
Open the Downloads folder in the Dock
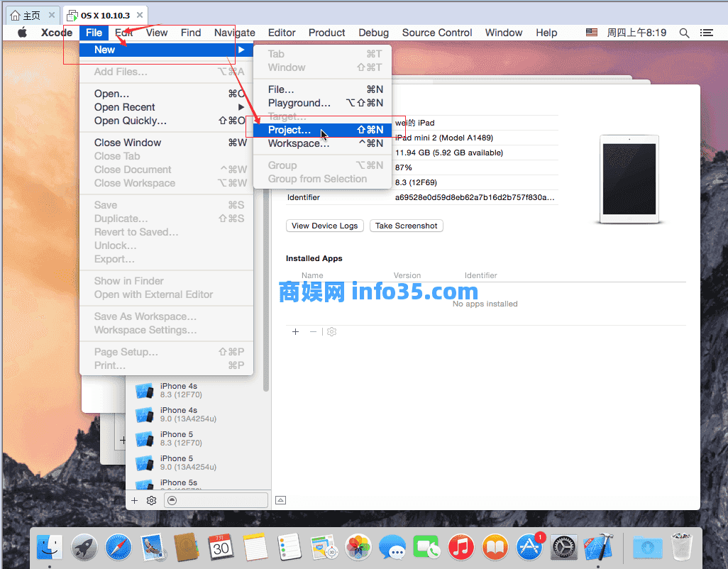click(x=647, y=548)
